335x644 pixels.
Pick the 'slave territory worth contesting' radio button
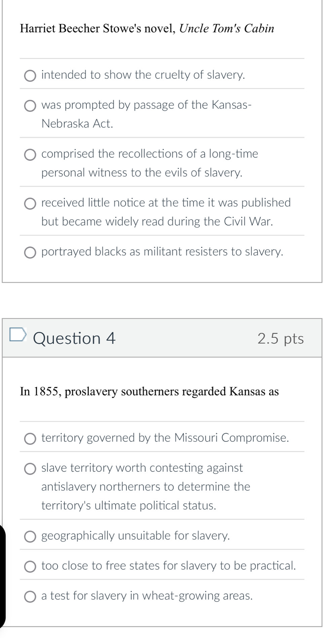(x=30, y=469)
